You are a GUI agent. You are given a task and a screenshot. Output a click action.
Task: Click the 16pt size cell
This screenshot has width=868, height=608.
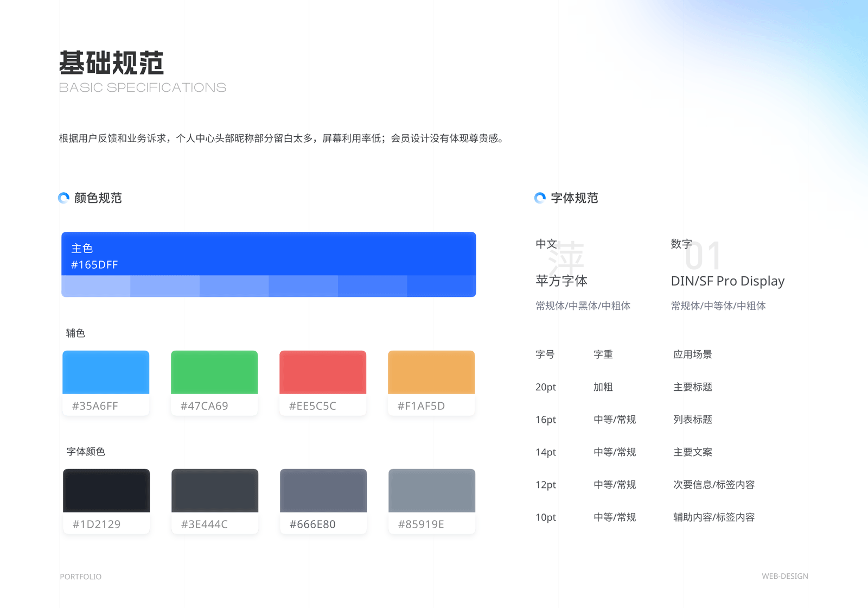pyautogui.click(x=546, y=420)
